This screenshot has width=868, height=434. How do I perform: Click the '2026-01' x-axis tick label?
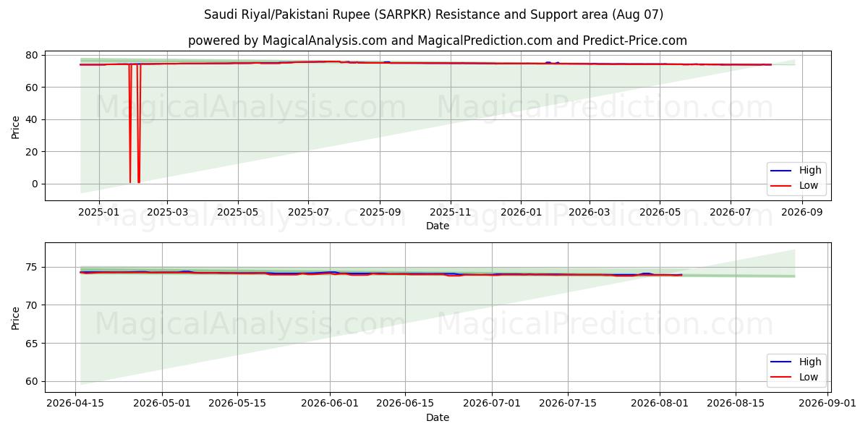[522, 212]
